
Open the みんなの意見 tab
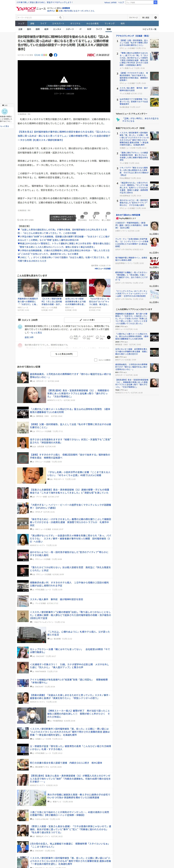pos(92,24)
